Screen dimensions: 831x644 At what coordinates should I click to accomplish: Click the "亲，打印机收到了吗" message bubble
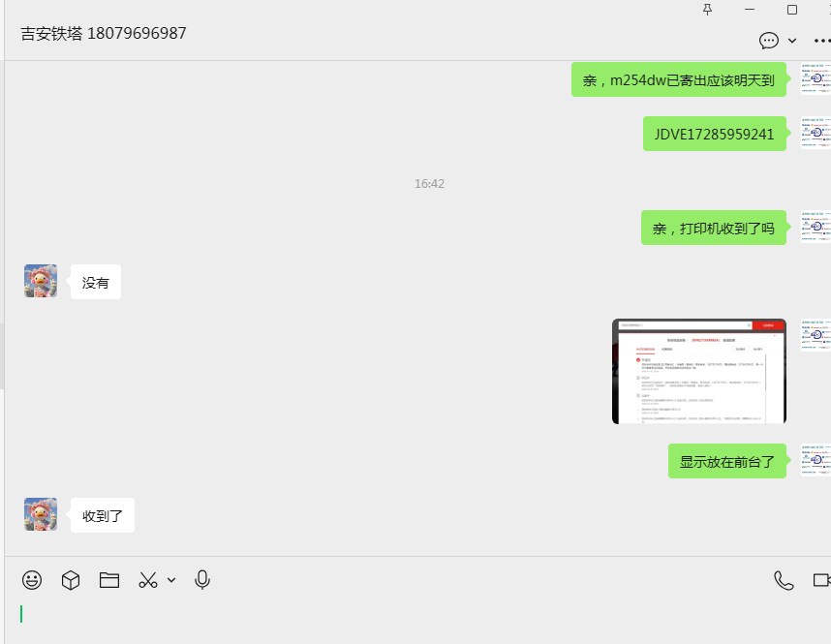click(x=713, y=229)
